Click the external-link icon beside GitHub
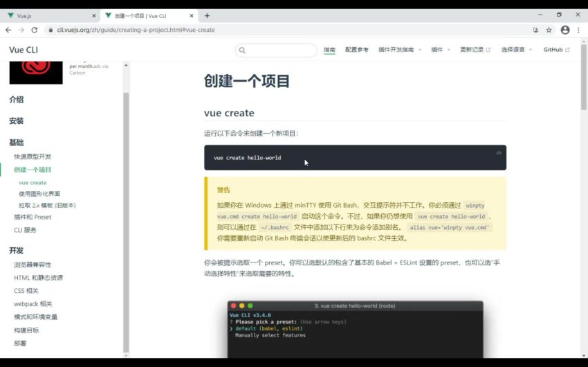The width and height of the screenshot is (588, 367). tap(567, 50)
